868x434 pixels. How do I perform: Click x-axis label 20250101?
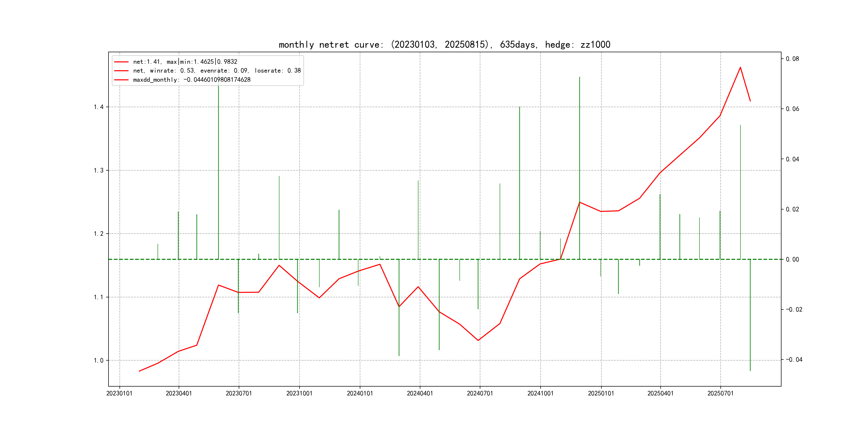point(601,393)
